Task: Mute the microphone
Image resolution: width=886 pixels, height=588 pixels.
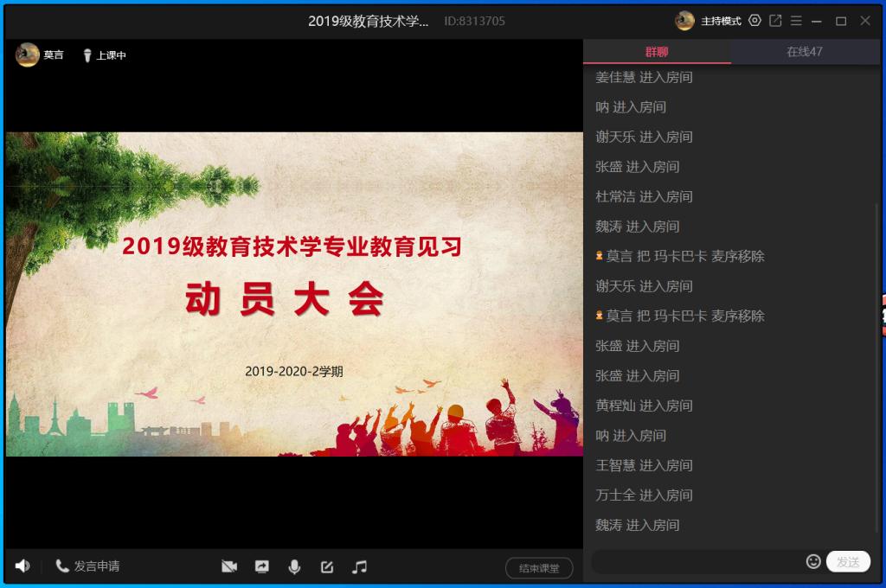Action: (294, 567)
